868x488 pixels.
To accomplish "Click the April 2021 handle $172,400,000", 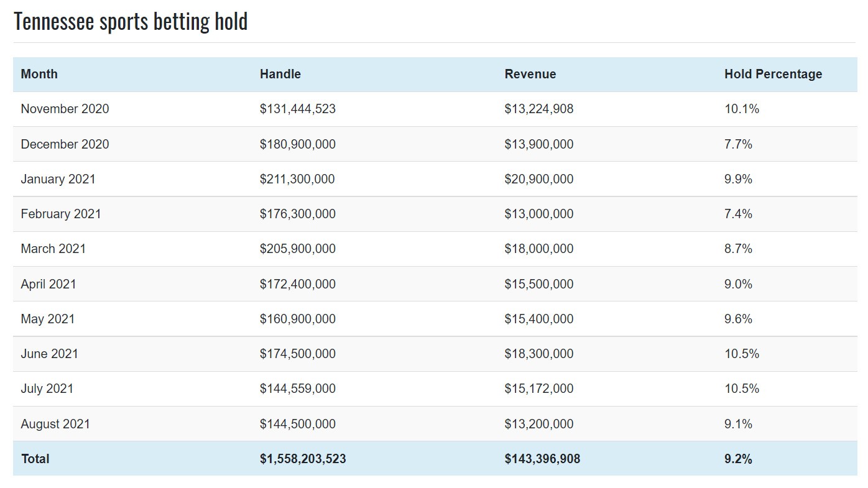I will click(x=298, y=284).
